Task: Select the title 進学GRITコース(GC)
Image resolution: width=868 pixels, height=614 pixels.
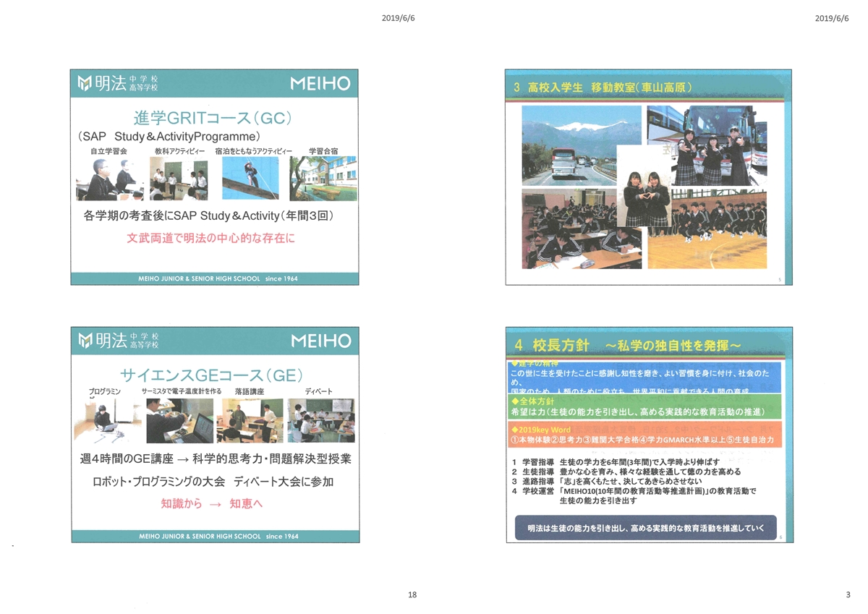Action: (x=212, y=118)
